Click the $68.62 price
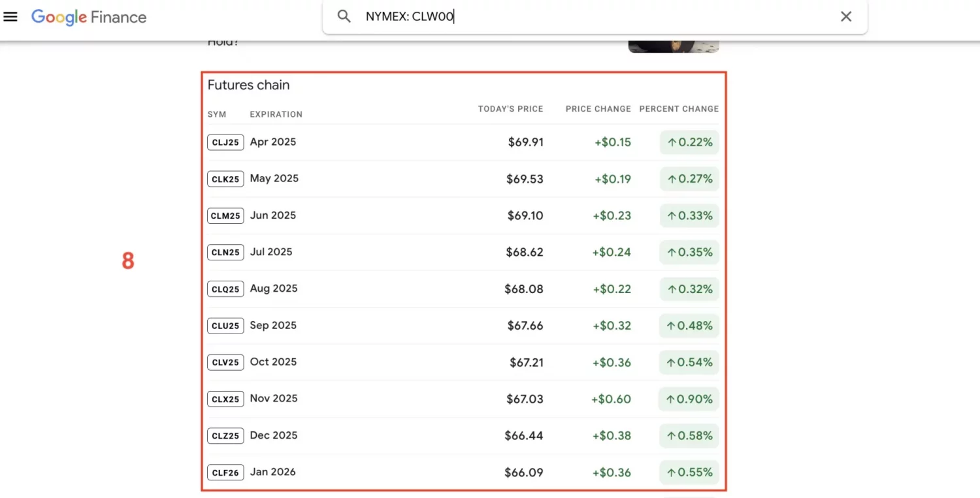This screenshot has width=980, height=498. [x=525, y=252]
